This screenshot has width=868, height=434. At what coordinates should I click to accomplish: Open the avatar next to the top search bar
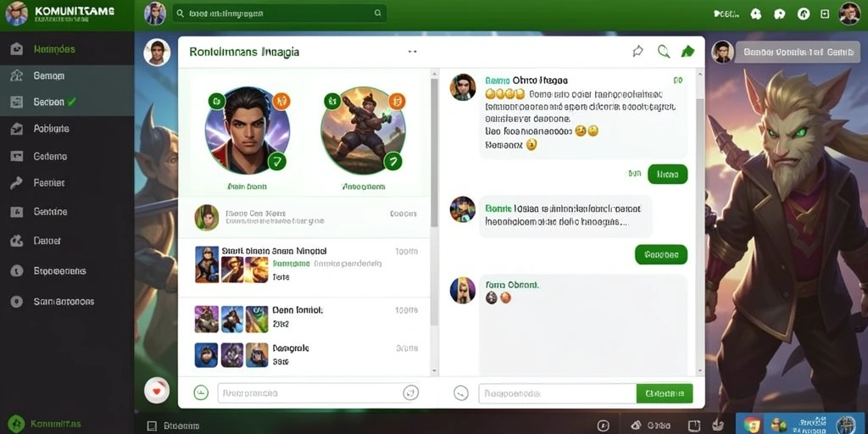coord(155,14)
